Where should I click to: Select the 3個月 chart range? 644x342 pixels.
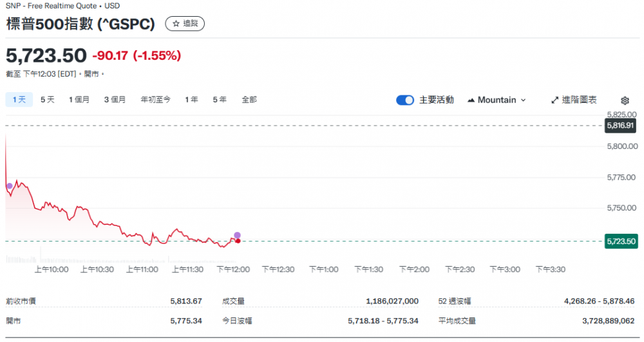(x=115, y=100)
